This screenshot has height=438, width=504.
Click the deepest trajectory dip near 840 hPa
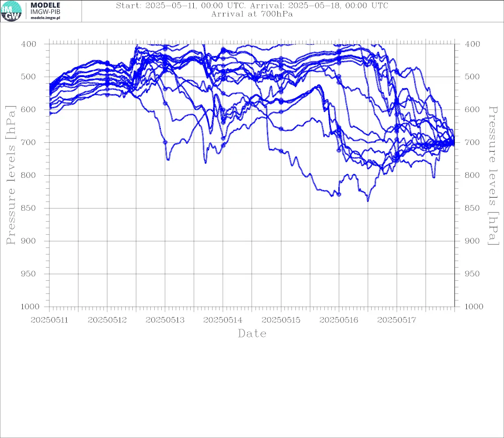[368, 201]
